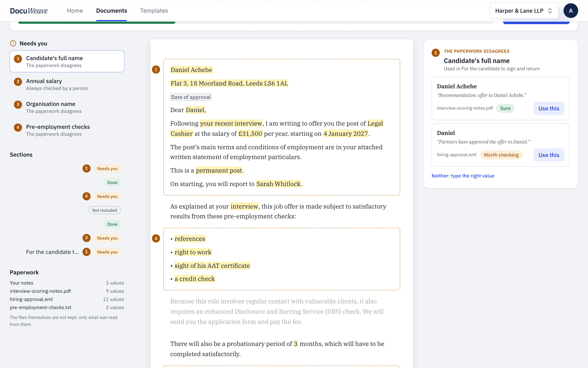Click marker 1 beside the Daniel Achebe block
Screen dimensions: 588x368
156,70
